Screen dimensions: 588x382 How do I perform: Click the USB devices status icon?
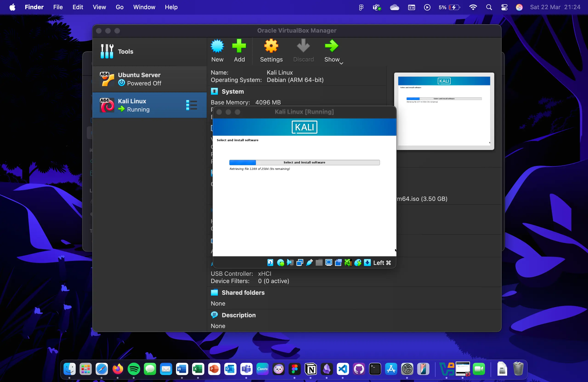coord(309,262)
